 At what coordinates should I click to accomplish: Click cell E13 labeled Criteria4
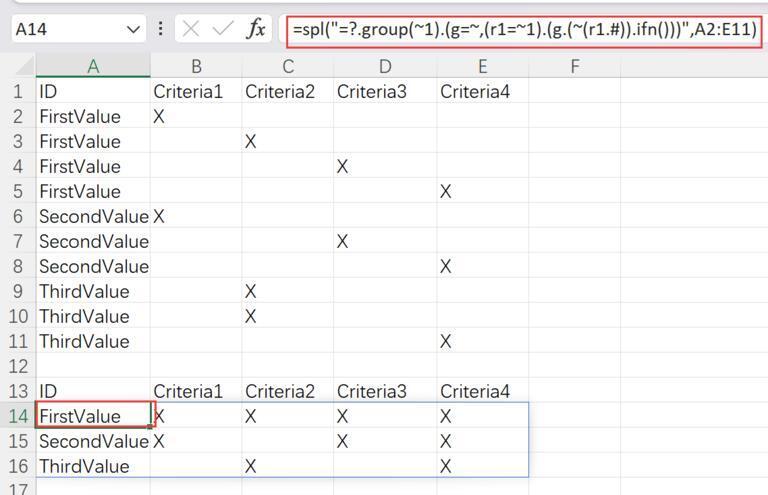pyautogui.click(x=482, y=391)
